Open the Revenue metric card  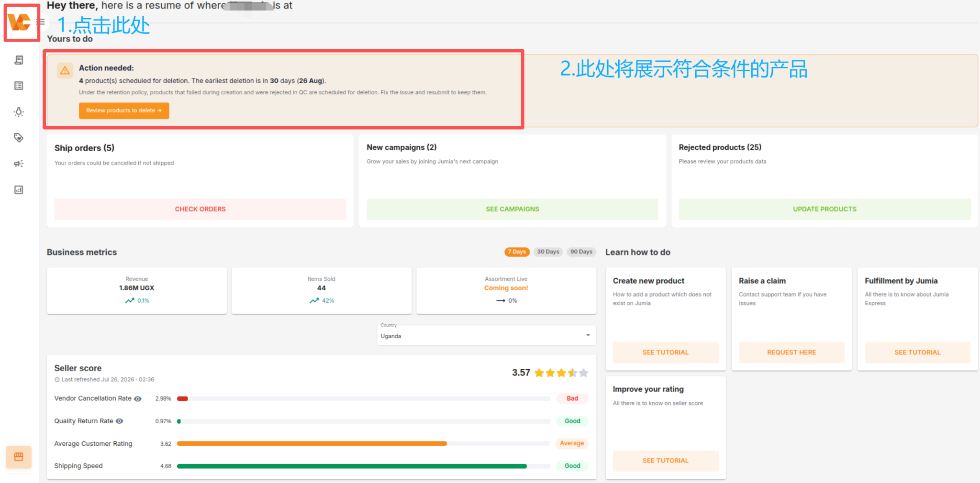pos(137,291)
